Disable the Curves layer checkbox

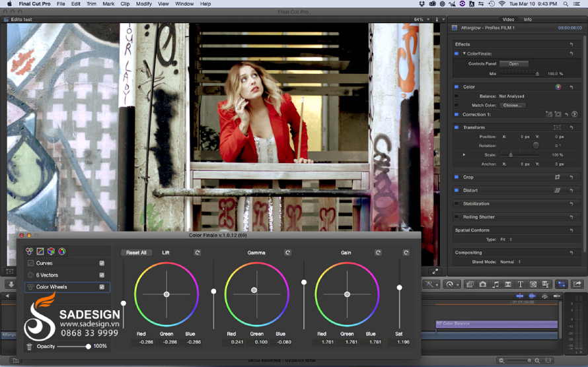pyautogui.click(x=102, y=263)
